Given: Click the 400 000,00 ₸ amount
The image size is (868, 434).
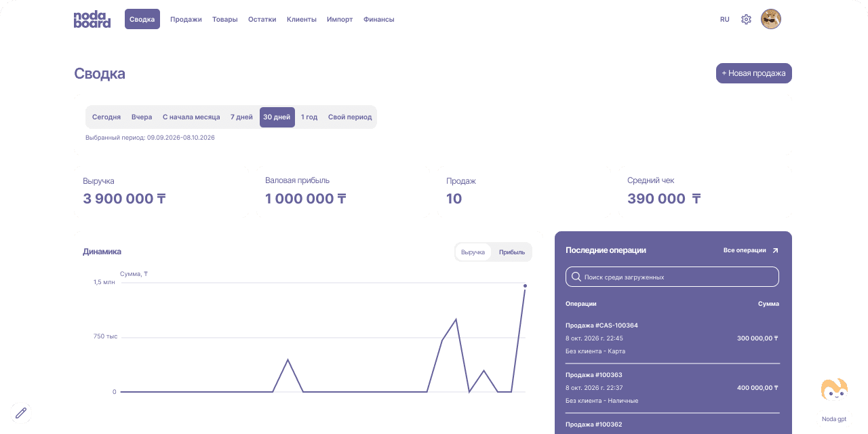Looking at the screenshot, I should (x=758, y=388).
